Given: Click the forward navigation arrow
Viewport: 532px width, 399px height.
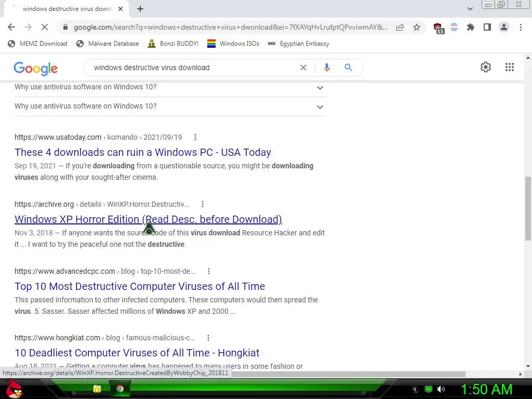Looking at the screenshot, I should coord(28,27).
